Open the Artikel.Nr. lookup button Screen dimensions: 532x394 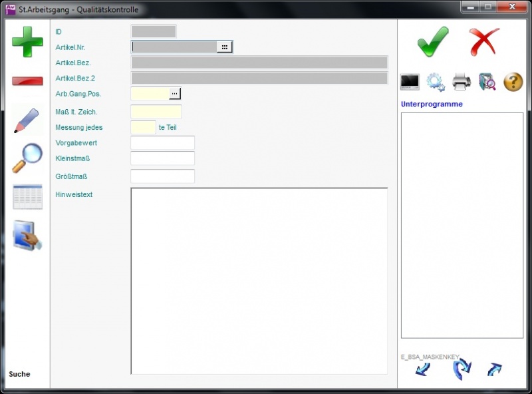(225, 47)
